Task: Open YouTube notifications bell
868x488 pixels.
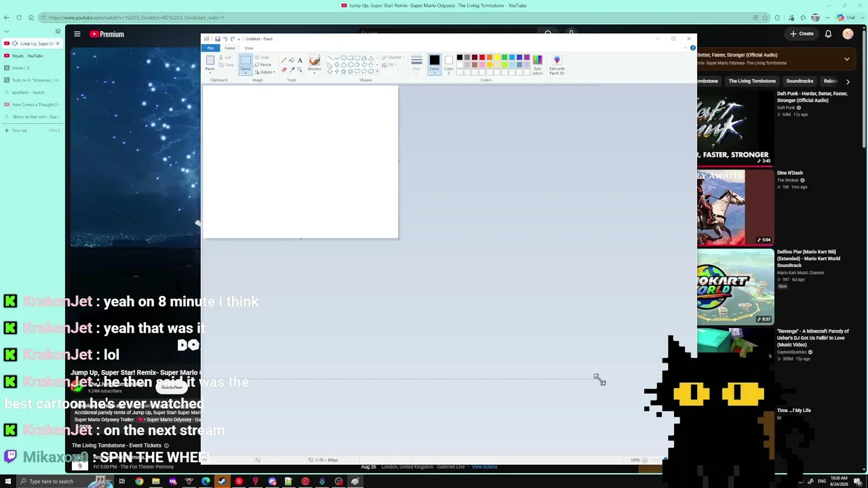Action: [x=828, y=34]
